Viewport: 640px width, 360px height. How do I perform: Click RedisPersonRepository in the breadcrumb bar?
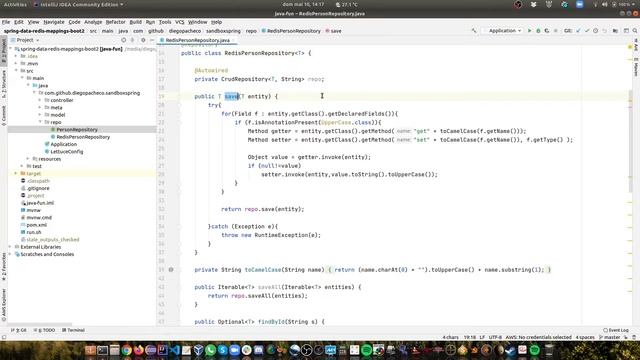pyautogui.click(x=291, y=31)
